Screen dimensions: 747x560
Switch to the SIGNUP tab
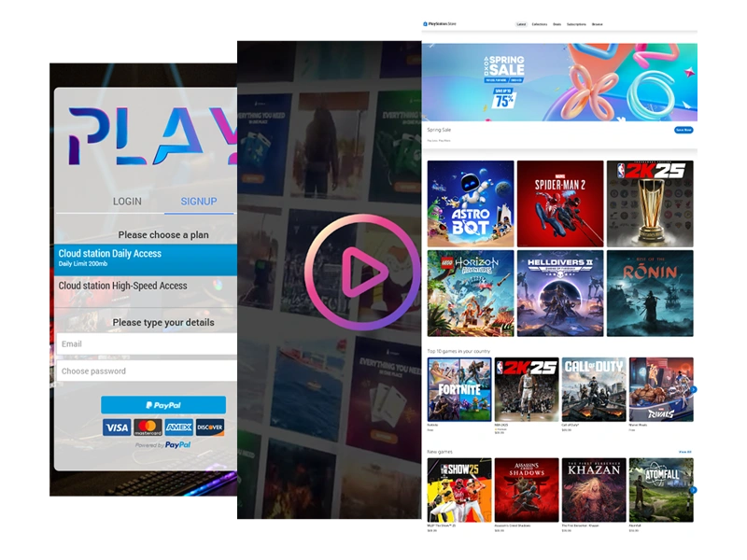pos(198,202)
